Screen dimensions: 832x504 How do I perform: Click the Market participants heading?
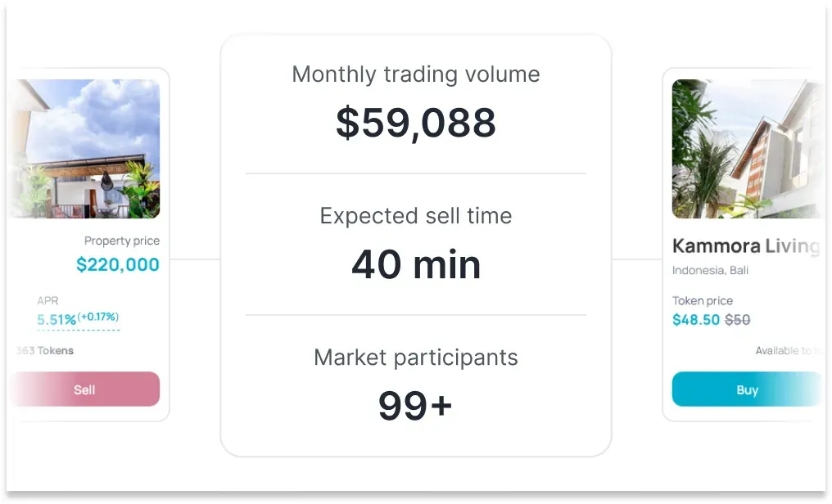pos(416,358)
